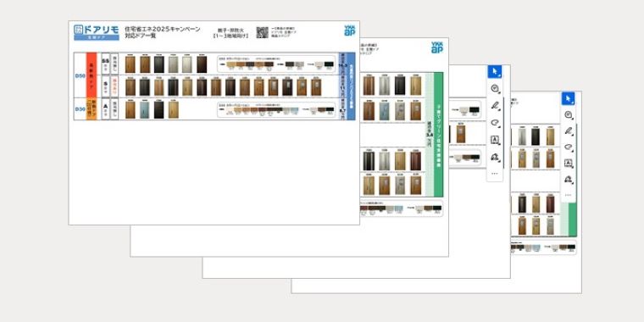
Task: Expand the ellipsis menu on right toolbar
Action: tap(569, 195)
